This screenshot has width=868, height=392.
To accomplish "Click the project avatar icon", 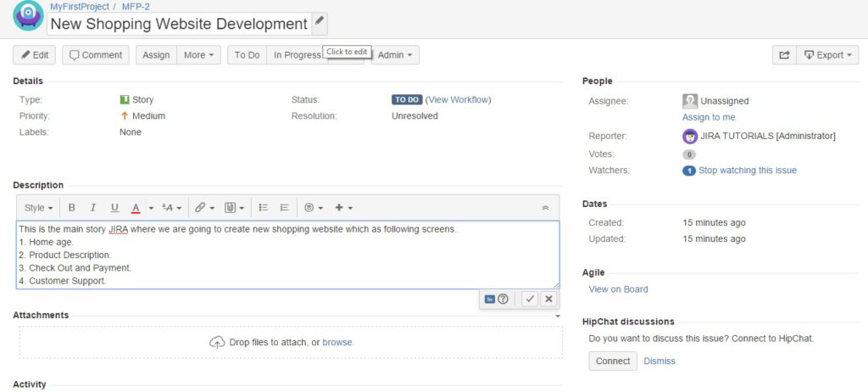I will [28, 15].
